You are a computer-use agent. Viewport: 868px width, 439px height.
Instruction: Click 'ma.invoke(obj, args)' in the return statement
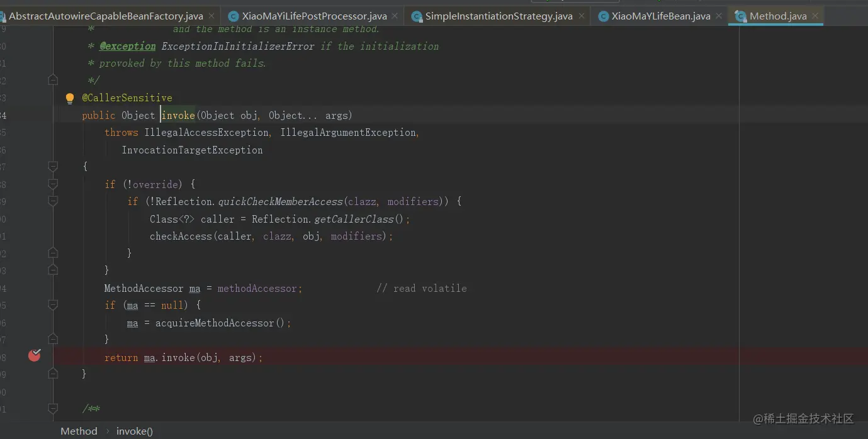pyautogui.click(x=200, y=357)
